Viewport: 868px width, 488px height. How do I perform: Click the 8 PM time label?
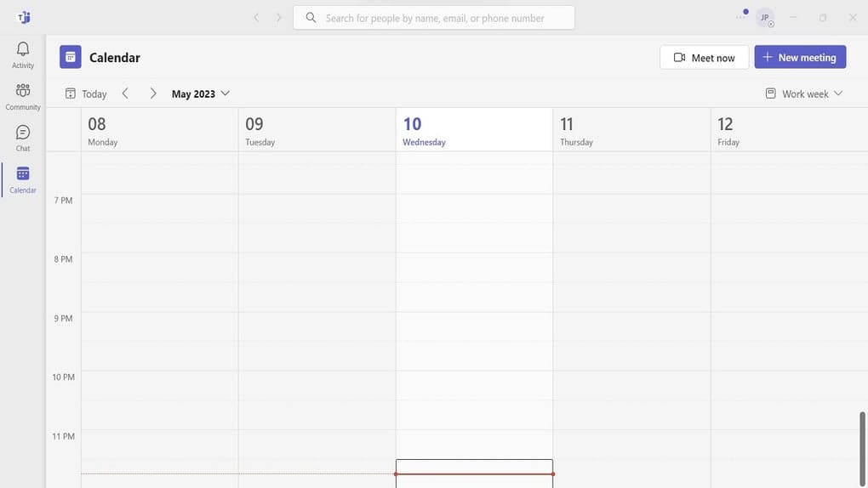[63, 259]
